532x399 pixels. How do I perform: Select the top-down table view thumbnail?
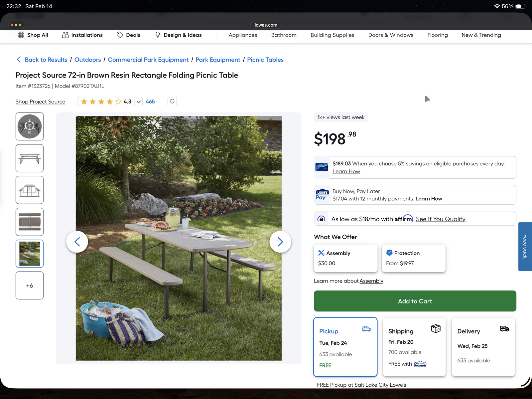click(x=30, y=222)
